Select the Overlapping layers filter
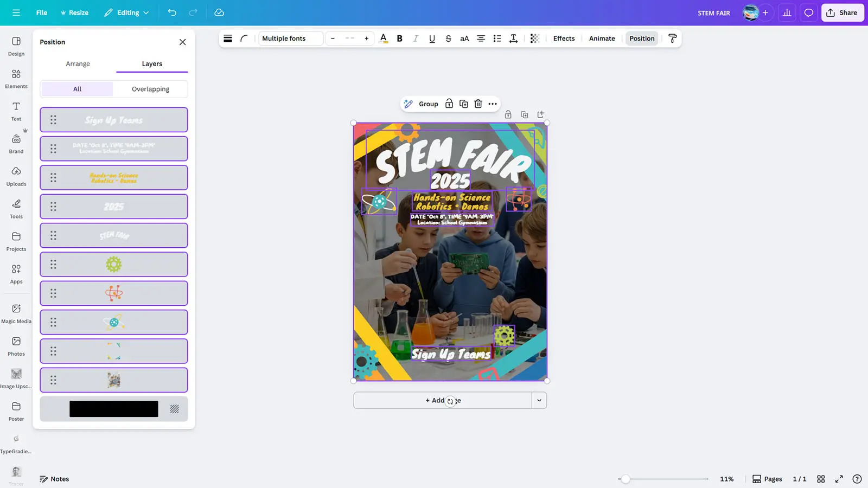Viewport: 868px width, 488px height. (150, 89)
